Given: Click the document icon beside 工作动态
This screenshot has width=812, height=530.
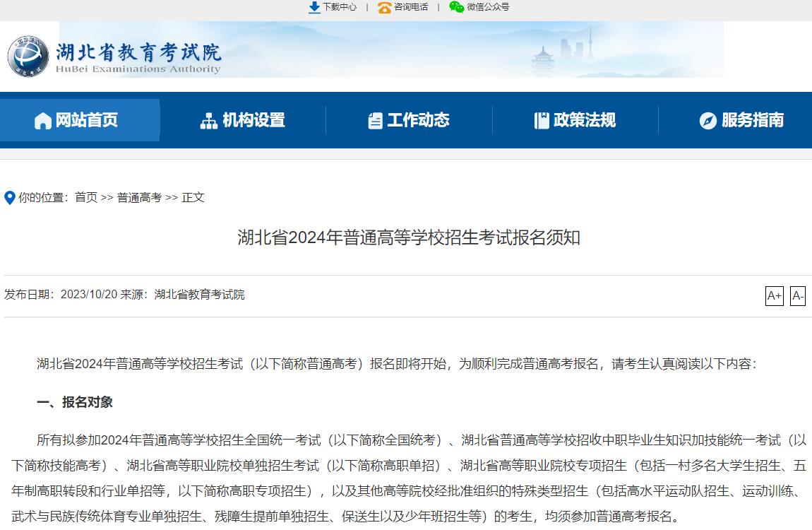Looking at the screenshot, I should click(x=375, y=121).
